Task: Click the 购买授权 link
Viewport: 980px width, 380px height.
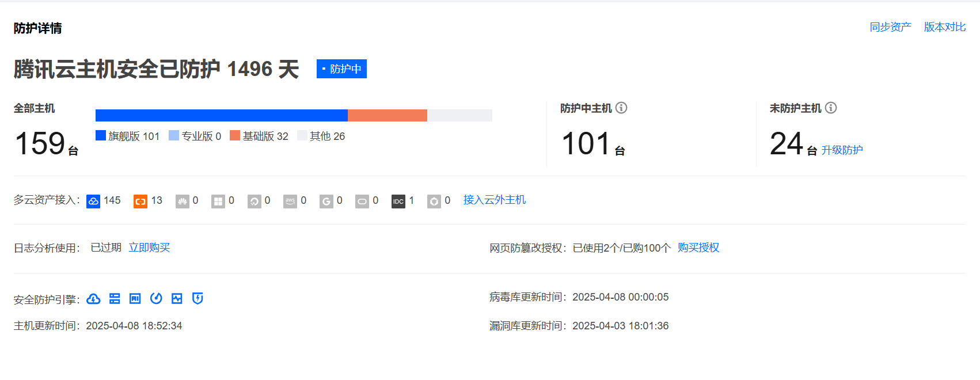Action: tap(698, 248)
